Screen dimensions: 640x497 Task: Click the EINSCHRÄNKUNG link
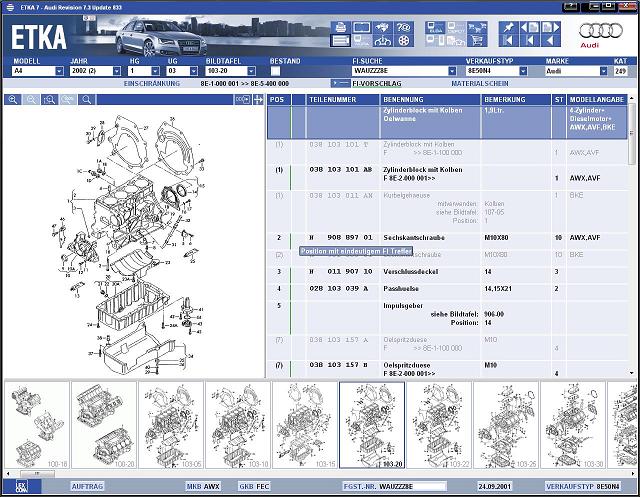pos(152,83)
